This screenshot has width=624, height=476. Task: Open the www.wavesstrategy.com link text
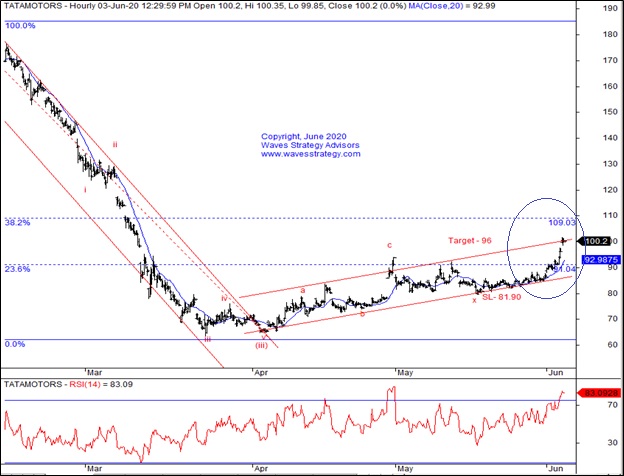click(310, 154)
